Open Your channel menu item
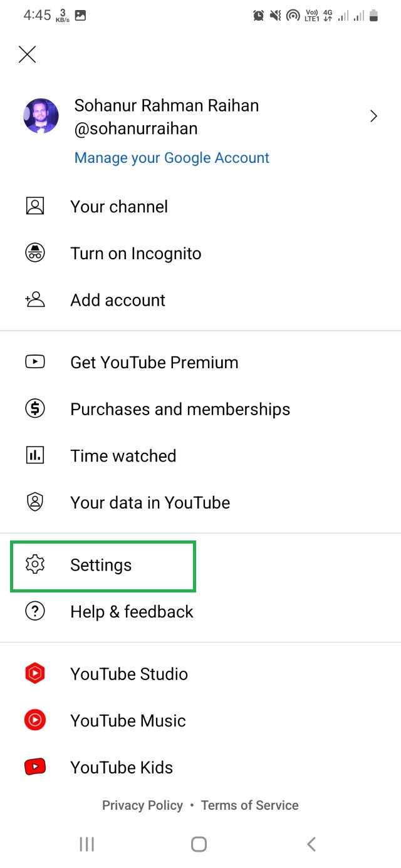Screen dimensions: 401x868 (119, 207)
